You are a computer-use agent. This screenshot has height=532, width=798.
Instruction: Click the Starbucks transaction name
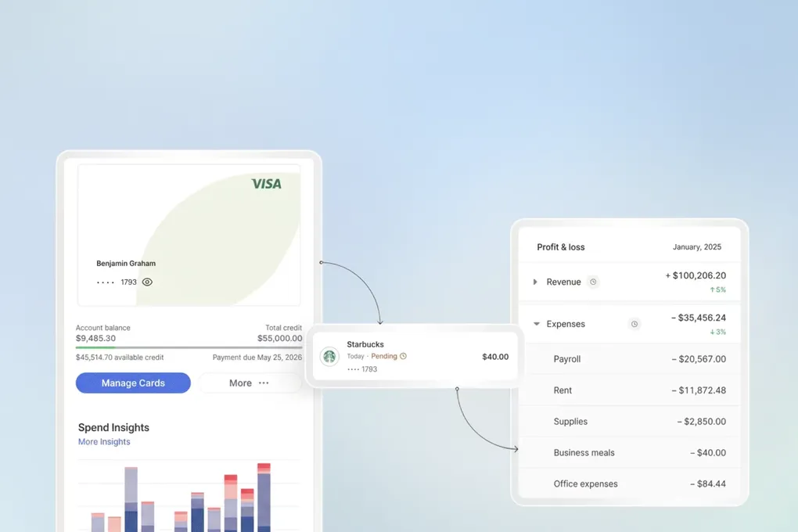point(365,345)
